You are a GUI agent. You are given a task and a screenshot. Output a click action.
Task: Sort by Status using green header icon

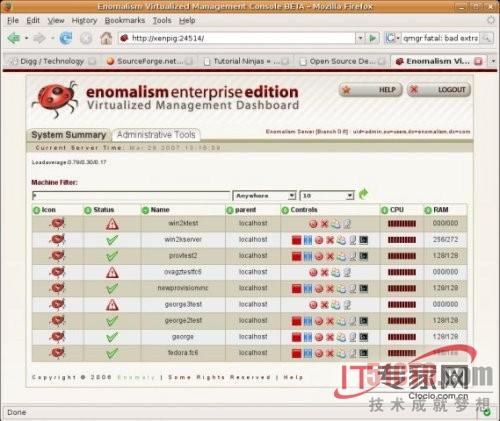88,210
